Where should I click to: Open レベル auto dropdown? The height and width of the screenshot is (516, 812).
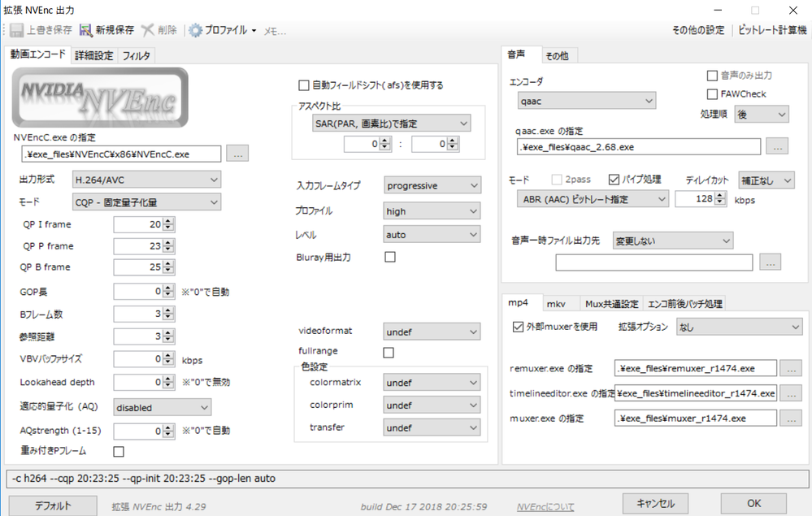point(432,235)
